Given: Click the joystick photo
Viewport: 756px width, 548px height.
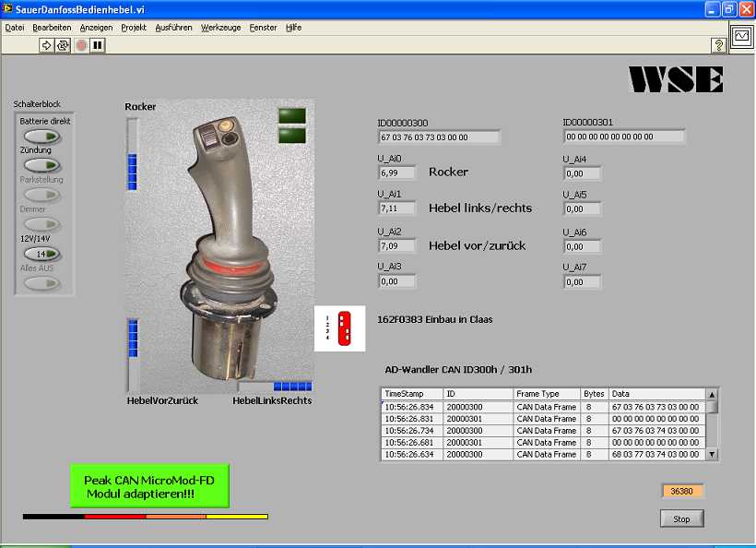Looking at the screenshot, I should point(221,246).
